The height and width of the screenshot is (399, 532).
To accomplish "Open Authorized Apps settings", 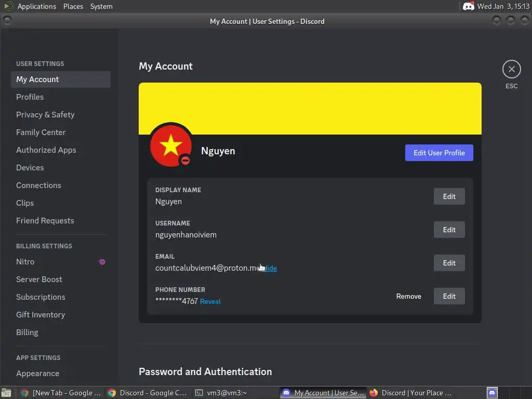I will click(61, 150).
